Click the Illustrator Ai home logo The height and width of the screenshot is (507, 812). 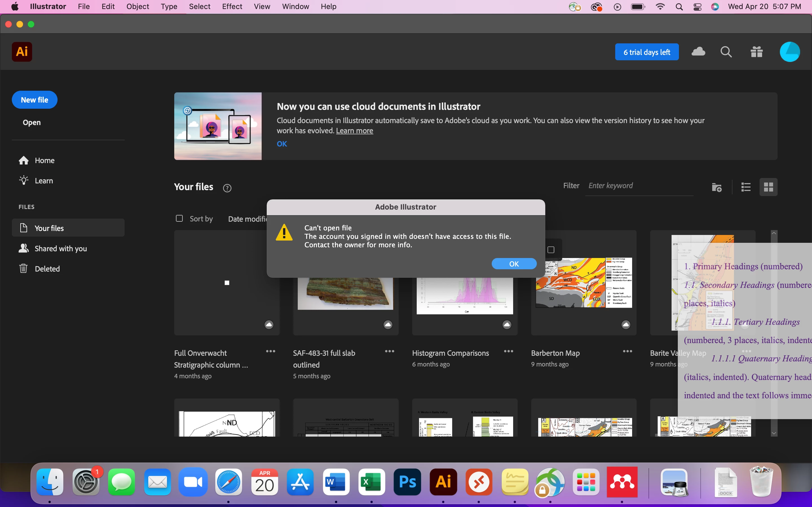coord(22,52)
